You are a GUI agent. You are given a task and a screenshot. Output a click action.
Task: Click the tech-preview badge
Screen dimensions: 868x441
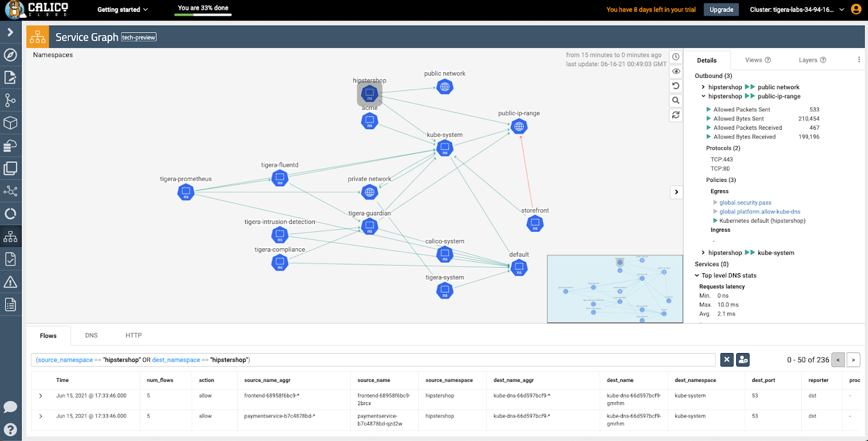tap(139, 37)
